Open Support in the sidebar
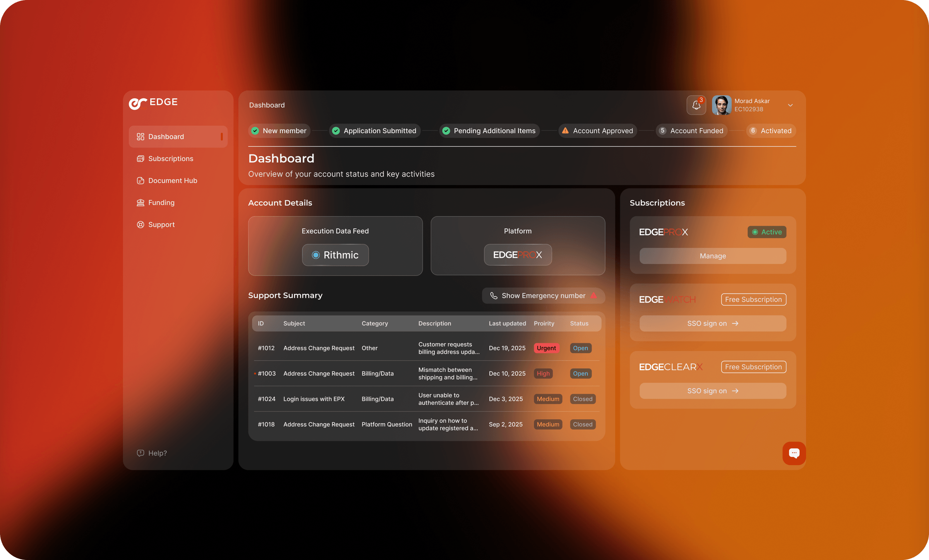 click(178, 225)
